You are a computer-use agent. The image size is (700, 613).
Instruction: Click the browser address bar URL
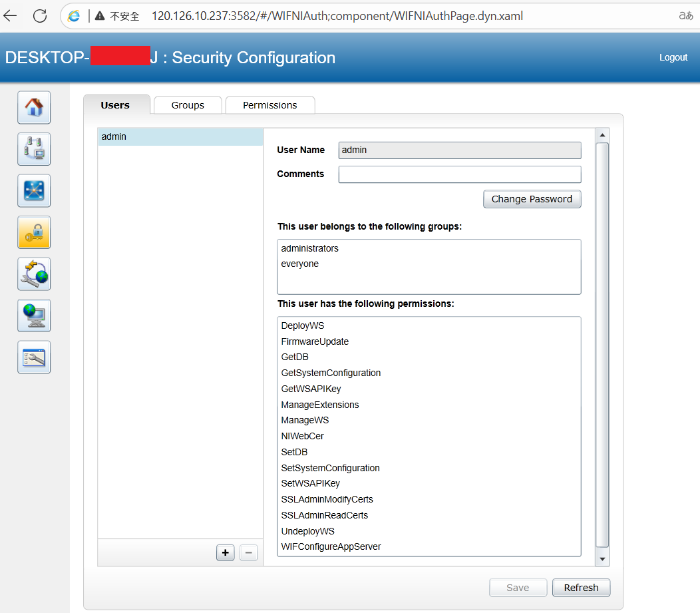(337, 16)
